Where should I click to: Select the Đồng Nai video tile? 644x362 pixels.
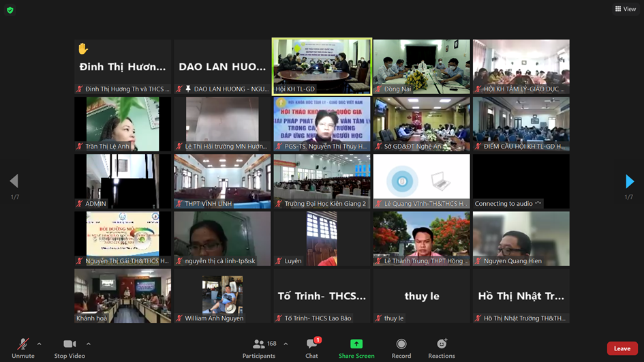[421, 65]
